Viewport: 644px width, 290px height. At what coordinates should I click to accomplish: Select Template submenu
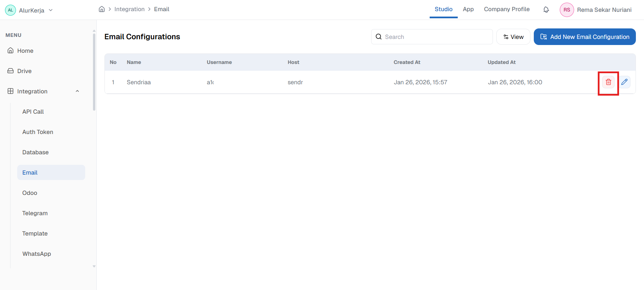[x=35, y=233]
